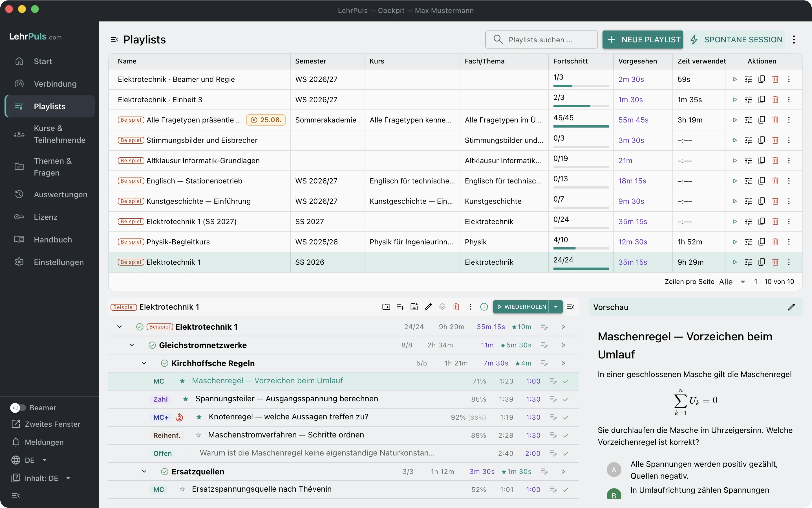Click the layers icon in detail toolbar
The height and width of the screenshot is (508, 812).
click(442, 307)
